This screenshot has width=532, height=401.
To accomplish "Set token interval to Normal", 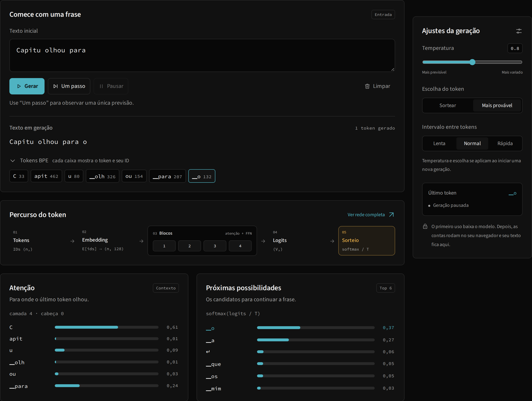I will click(x=472, y=143).
